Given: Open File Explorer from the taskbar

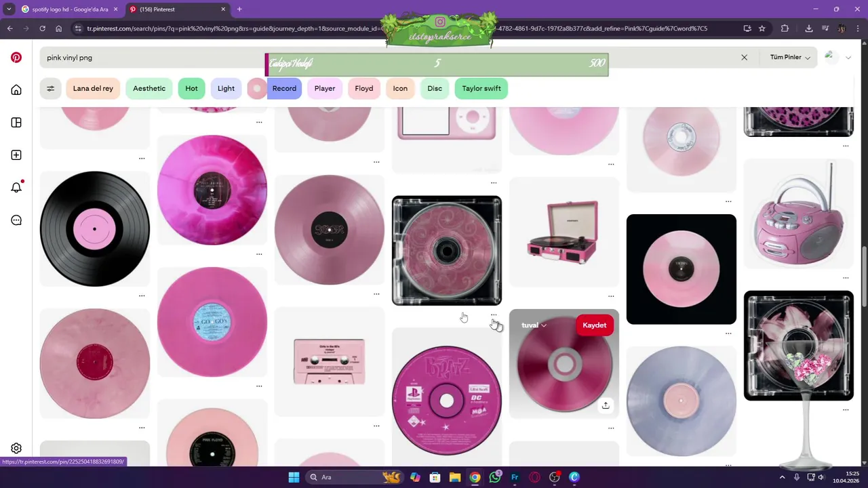Looking at the screenshot, I should tap(455, 477).
